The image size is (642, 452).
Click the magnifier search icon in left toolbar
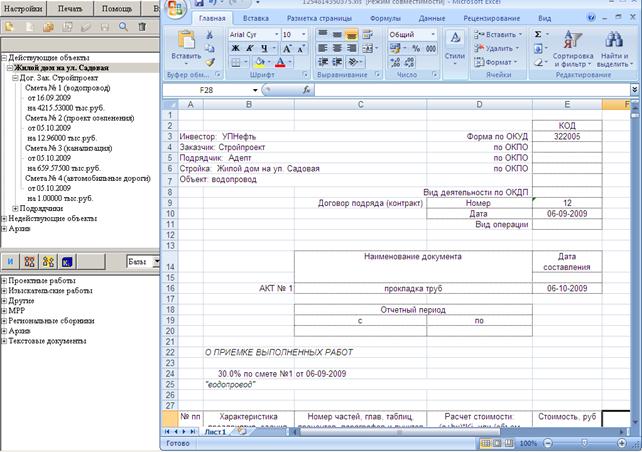[123, 27]
